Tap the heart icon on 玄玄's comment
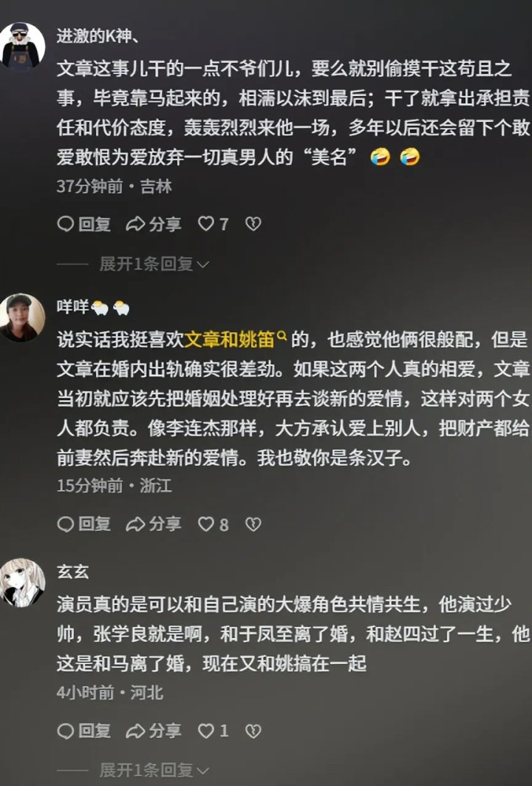 [206, 731]
